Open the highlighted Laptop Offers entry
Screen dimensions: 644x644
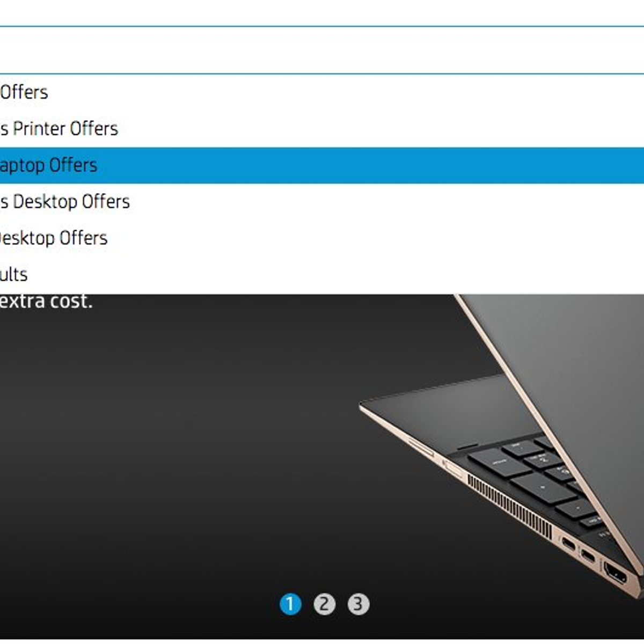[322, 165]
